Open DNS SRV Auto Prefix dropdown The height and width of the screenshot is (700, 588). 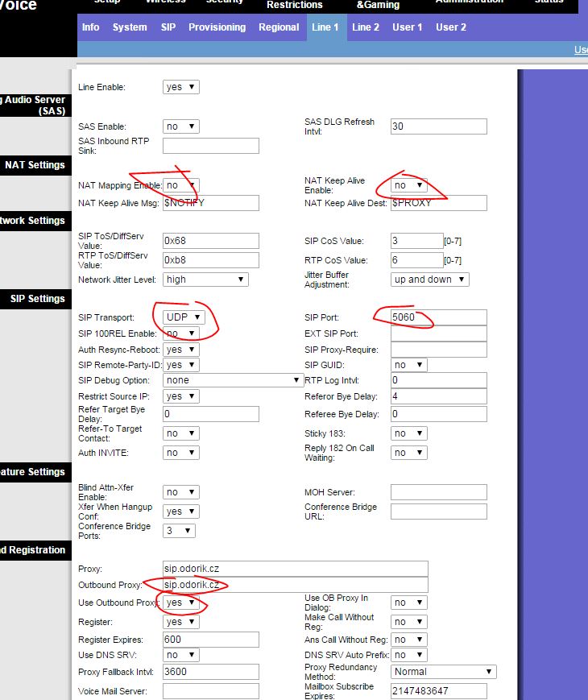click(x=409, y=655)
